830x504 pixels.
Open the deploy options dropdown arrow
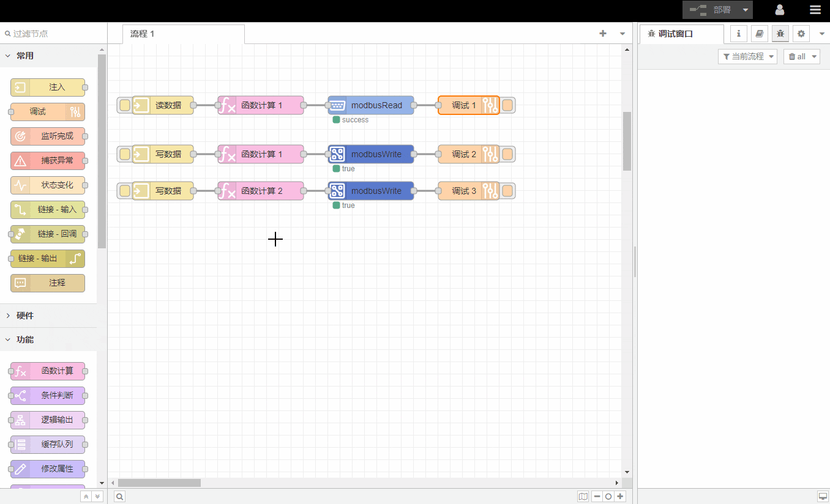pos(745,10)
